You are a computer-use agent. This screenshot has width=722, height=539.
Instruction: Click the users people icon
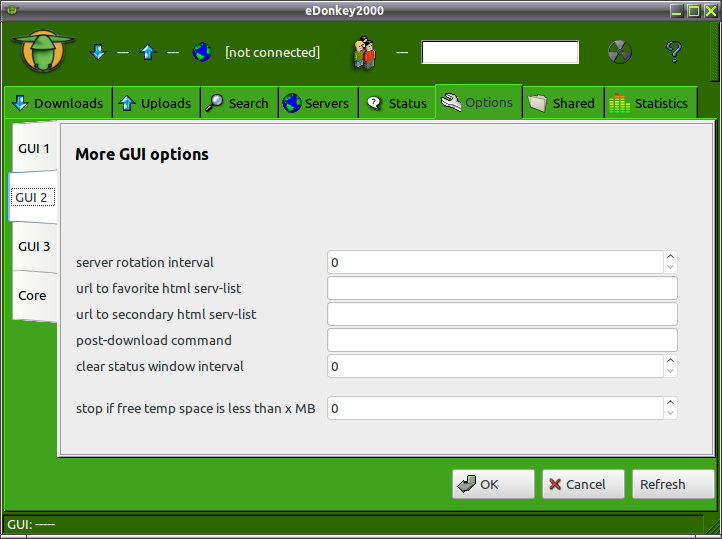pyautogui.click(x=364, y=52)
